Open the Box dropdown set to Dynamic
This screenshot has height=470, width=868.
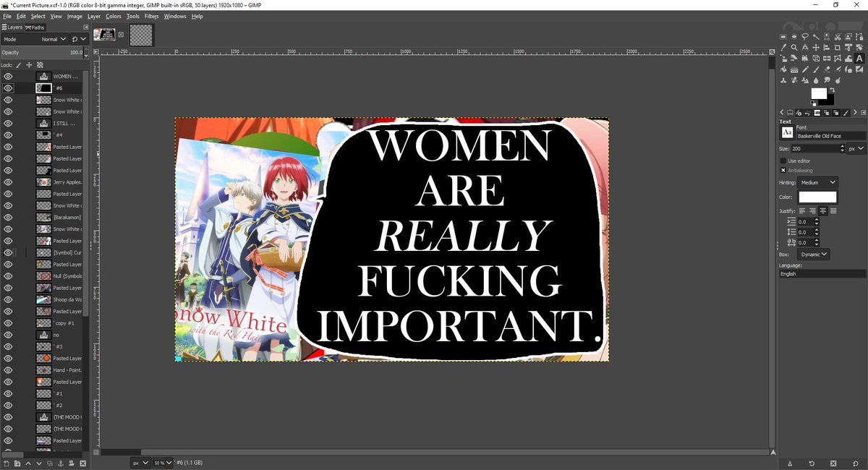coord(813,255)
